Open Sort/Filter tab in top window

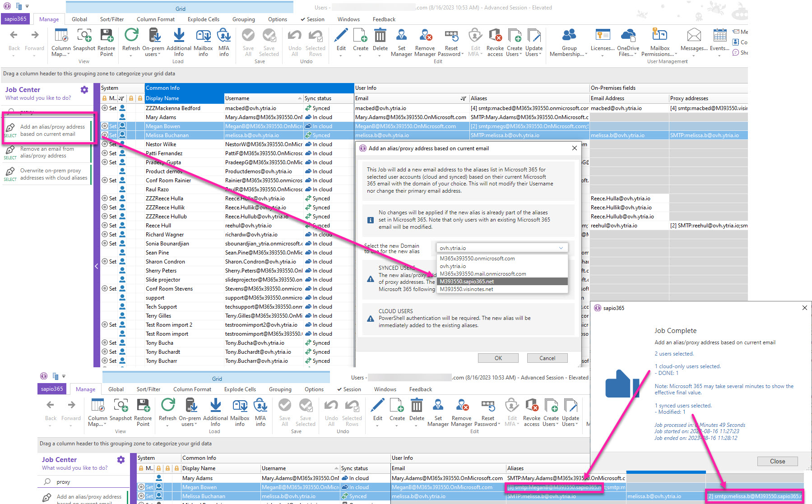[x=112, y=19]
